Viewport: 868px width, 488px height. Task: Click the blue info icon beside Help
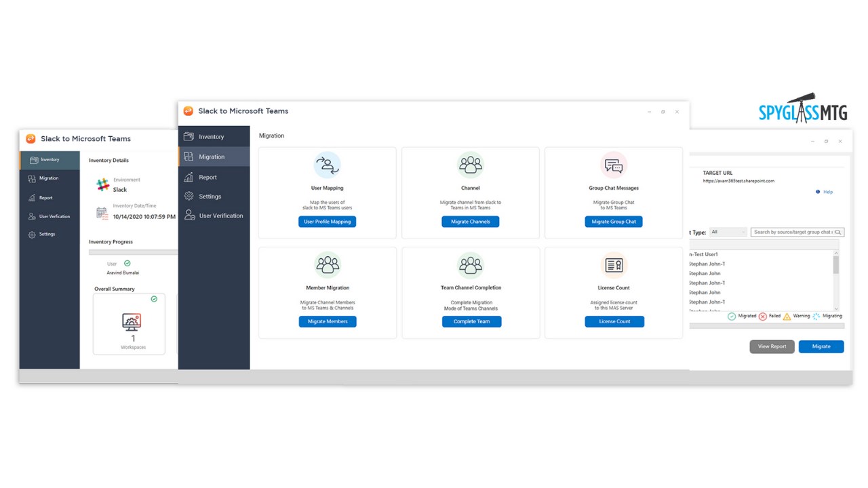point(818,192)
